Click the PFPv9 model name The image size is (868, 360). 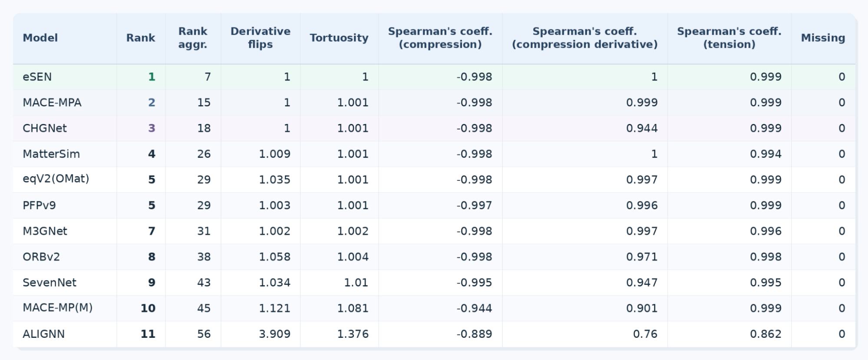coord(39,205)
